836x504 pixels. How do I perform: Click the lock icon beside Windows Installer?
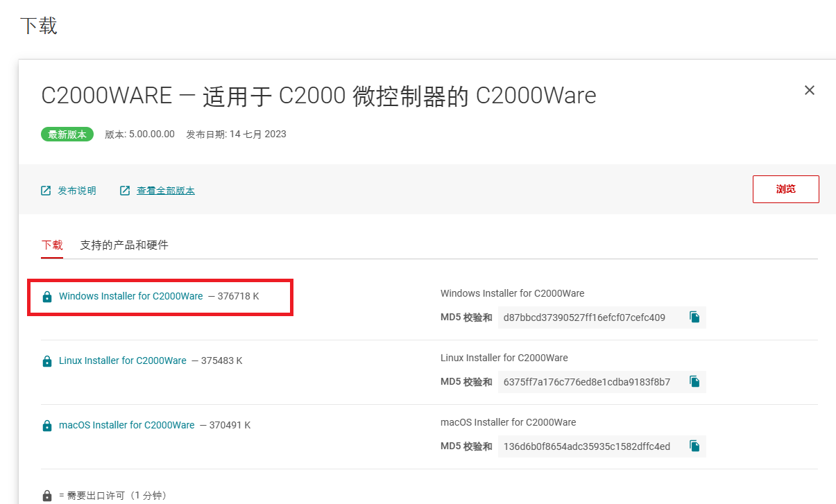click(46, 297)
